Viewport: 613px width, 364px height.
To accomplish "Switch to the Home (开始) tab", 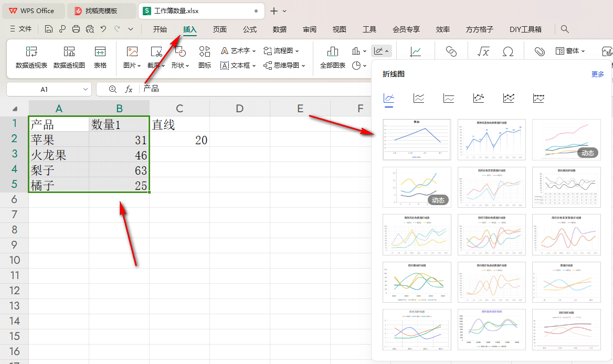I will 160,29.
